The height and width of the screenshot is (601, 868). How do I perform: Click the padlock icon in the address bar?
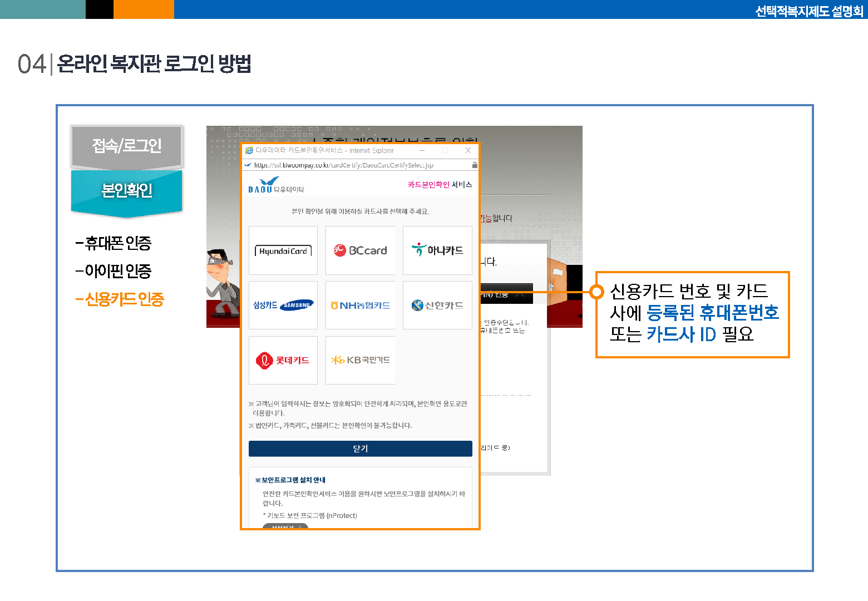pyautogui.click(x=475, y=165)
